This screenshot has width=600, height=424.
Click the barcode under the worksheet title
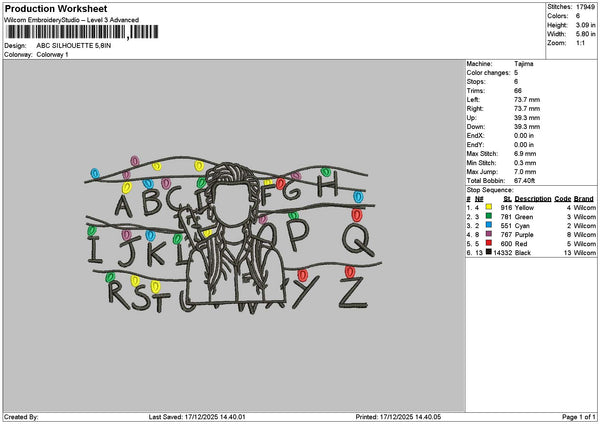tap(82, 32)
